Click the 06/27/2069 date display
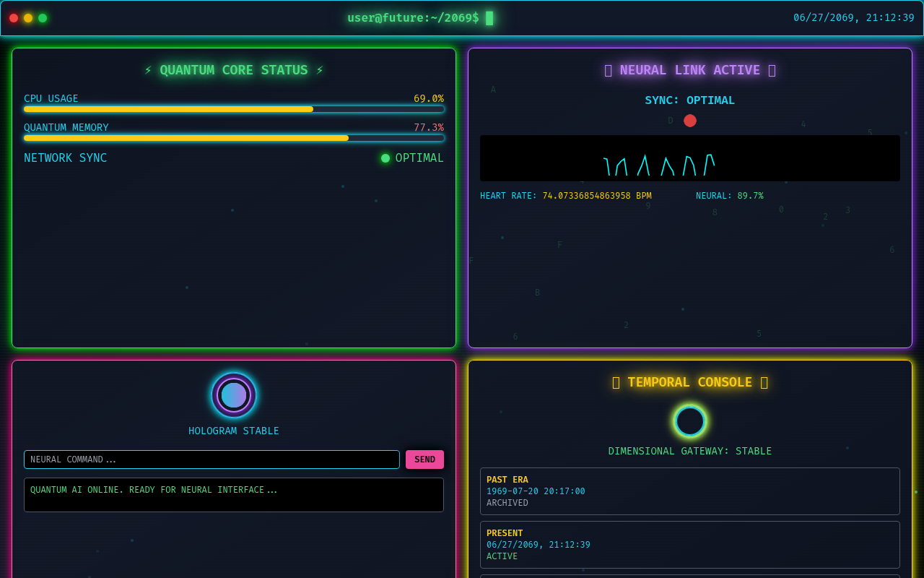Viewport: 924px width, 578px height. [x=854, y=17]
